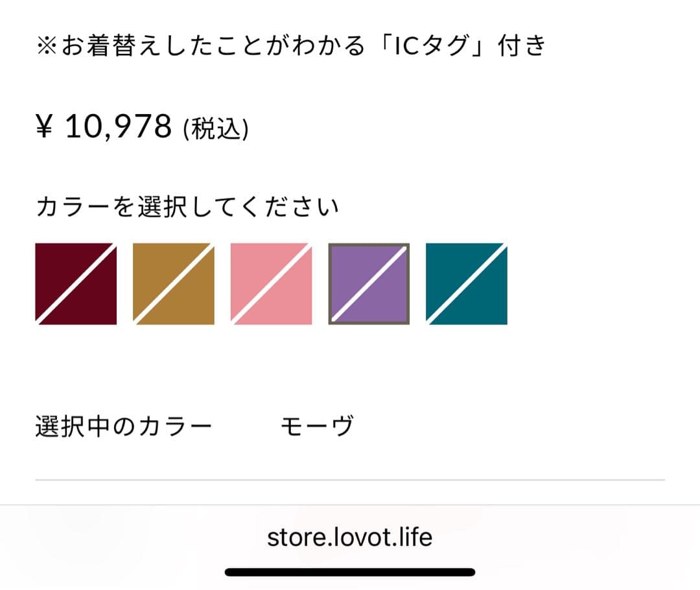This screenshot has height=590, width=700.
Task: Click the middle pink color option
Action: click(271, 283)
